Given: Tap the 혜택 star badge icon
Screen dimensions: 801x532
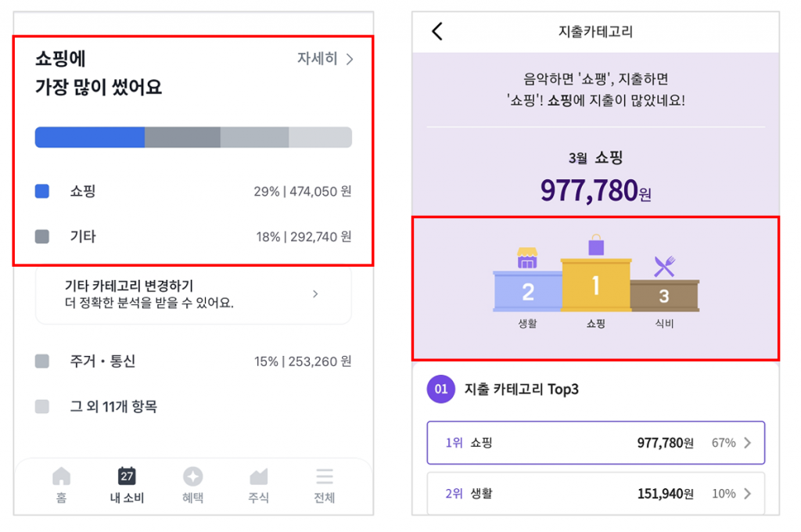Looking at the screenshot, I should (193, 476).
